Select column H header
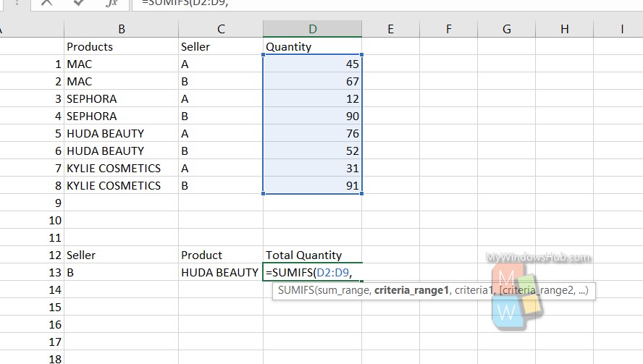This screenshot has width=643, height=364. [564, 29]
